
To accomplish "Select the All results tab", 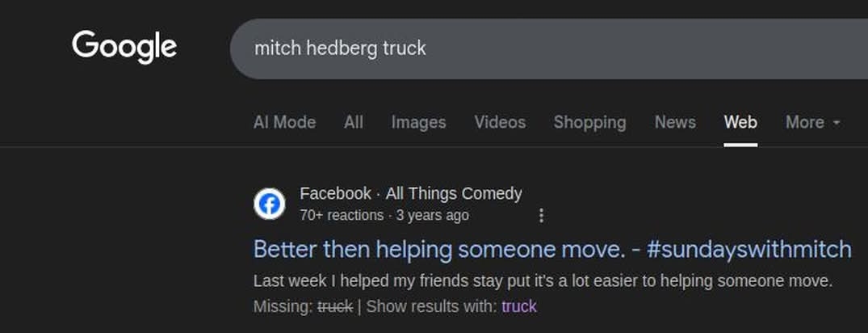I will click(x=354, y=122).
